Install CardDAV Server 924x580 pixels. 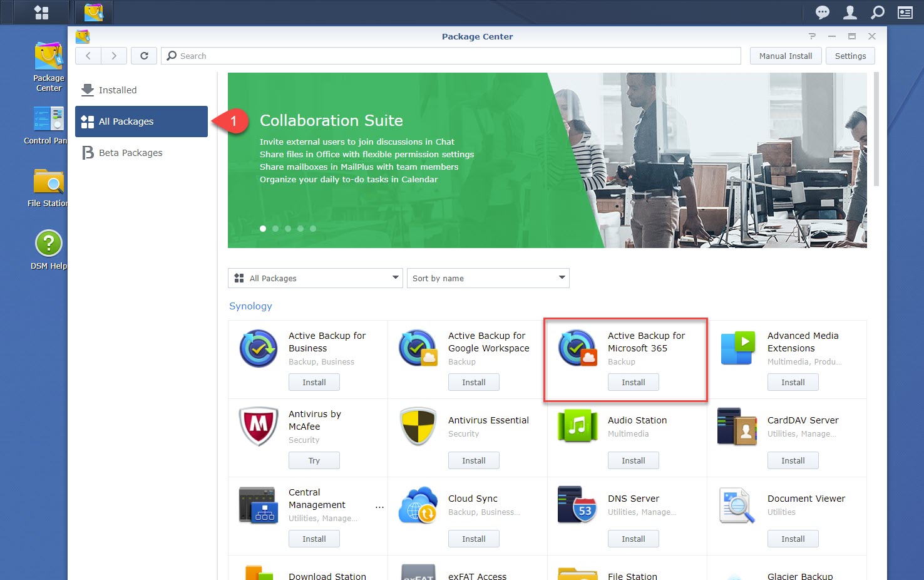[793, 460]
